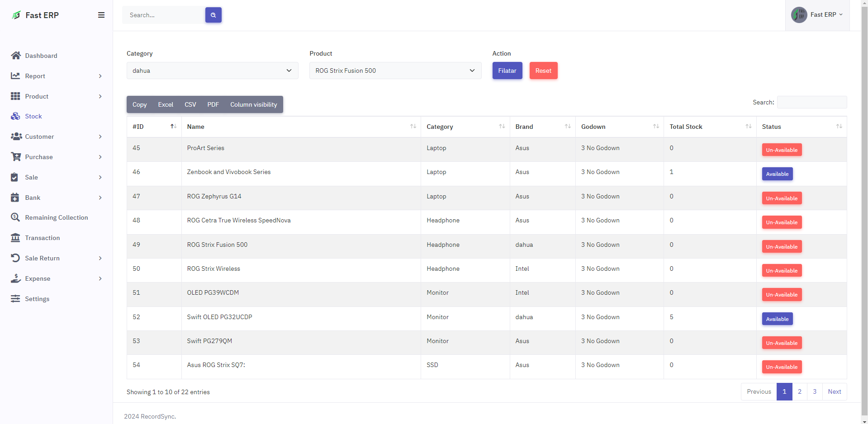Open Dashboard via the house icon

pyautogui.click(x=16, y=56)
